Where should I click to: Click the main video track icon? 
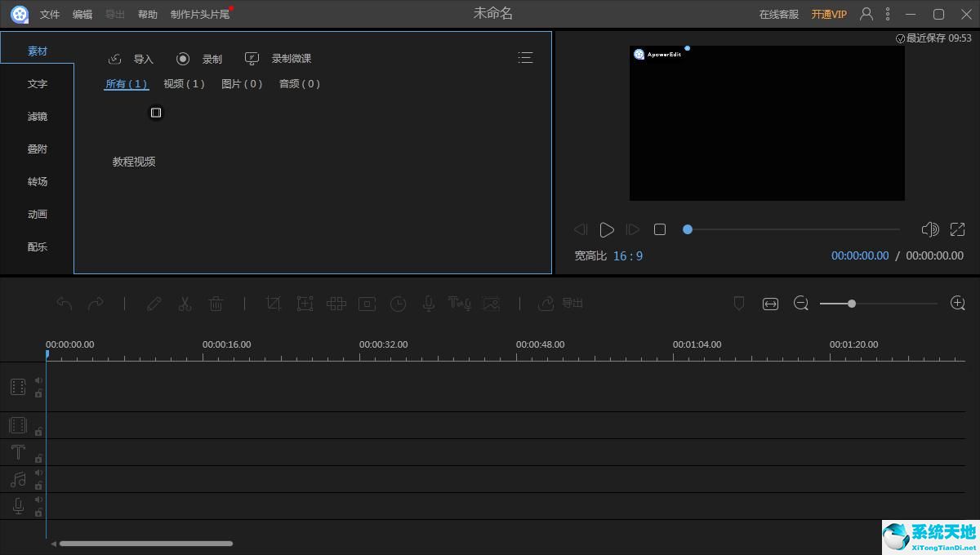(x=18, y=387)
